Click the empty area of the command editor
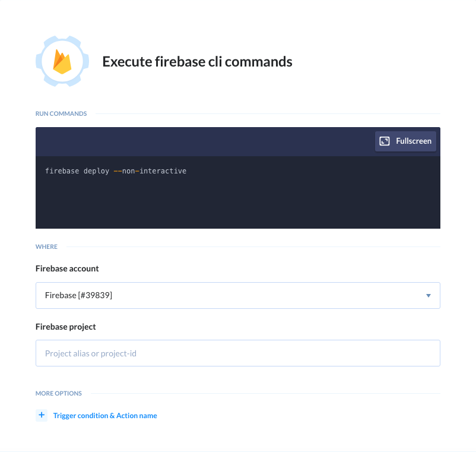476x452 pixels. tap(237, 204)
